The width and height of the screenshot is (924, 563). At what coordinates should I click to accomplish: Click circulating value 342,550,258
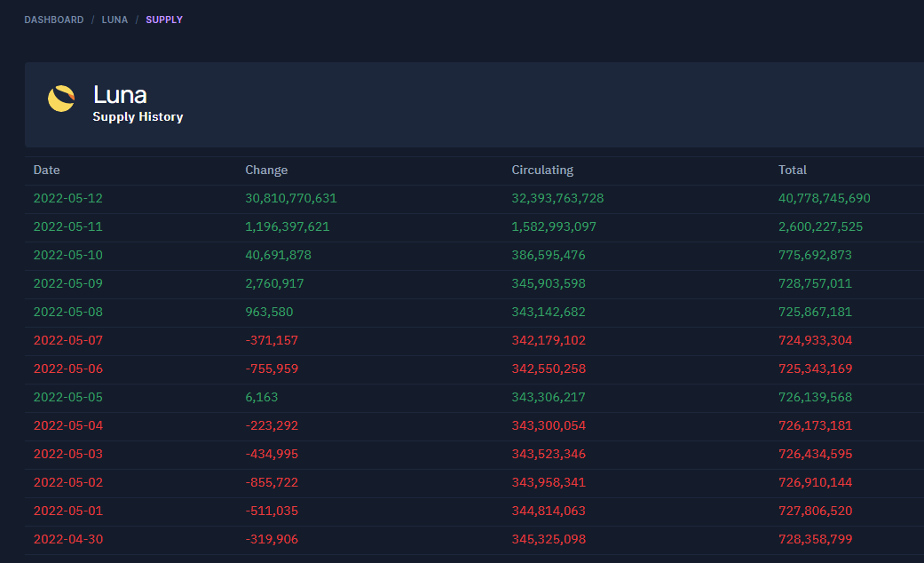pos(549,369)
